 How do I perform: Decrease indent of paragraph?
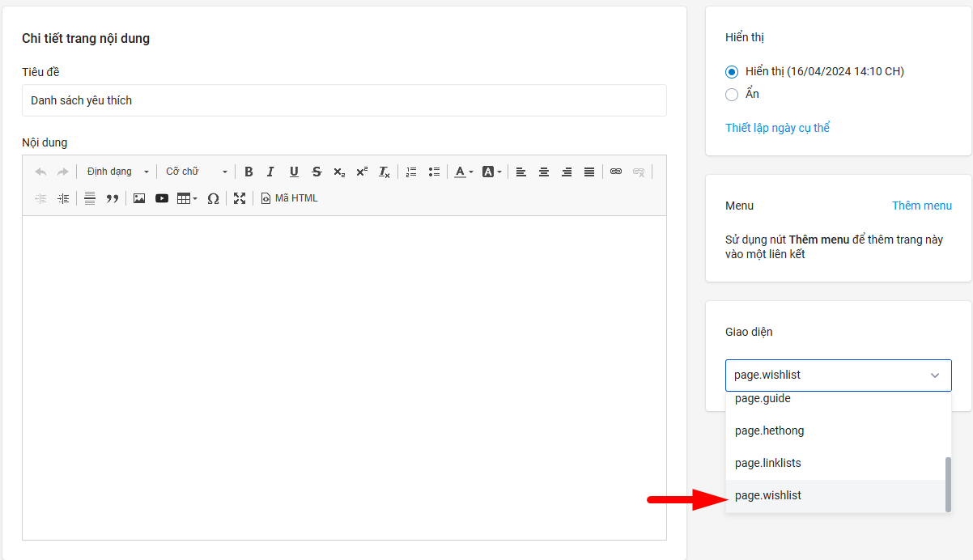[40, 198]
